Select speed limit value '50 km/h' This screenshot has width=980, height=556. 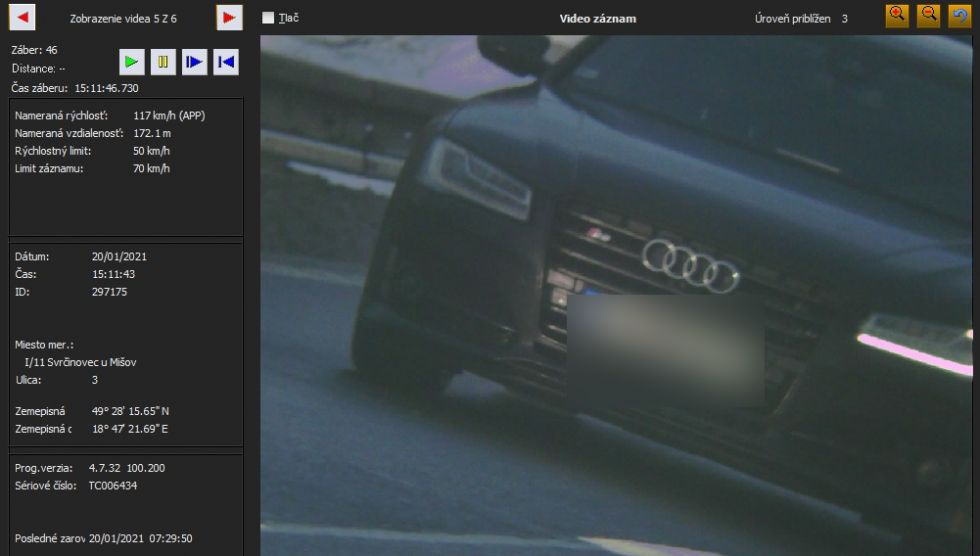[x=151, y=151]
